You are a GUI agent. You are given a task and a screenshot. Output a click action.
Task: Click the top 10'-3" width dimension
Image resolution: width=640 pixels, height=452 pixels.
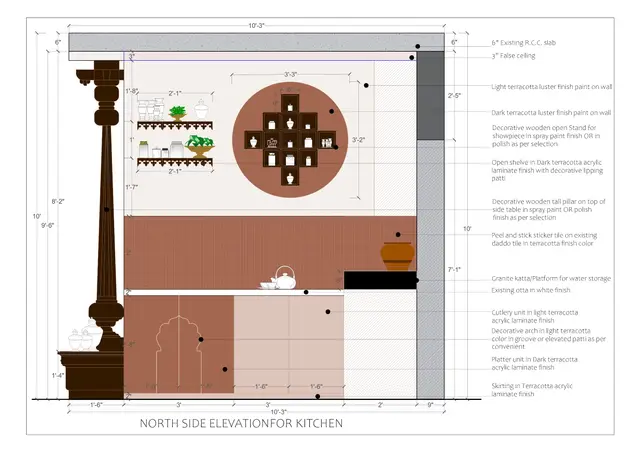click(x=256, y=25)
